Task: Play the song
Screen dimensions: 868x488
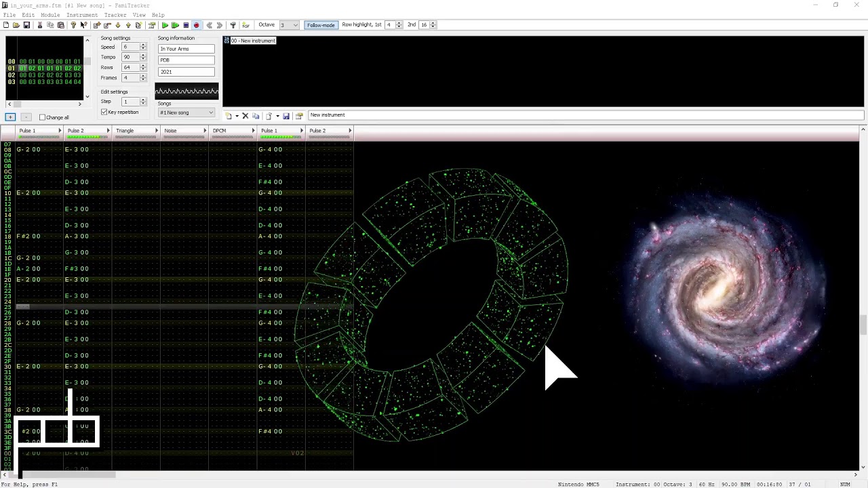Action: (165, 25)
